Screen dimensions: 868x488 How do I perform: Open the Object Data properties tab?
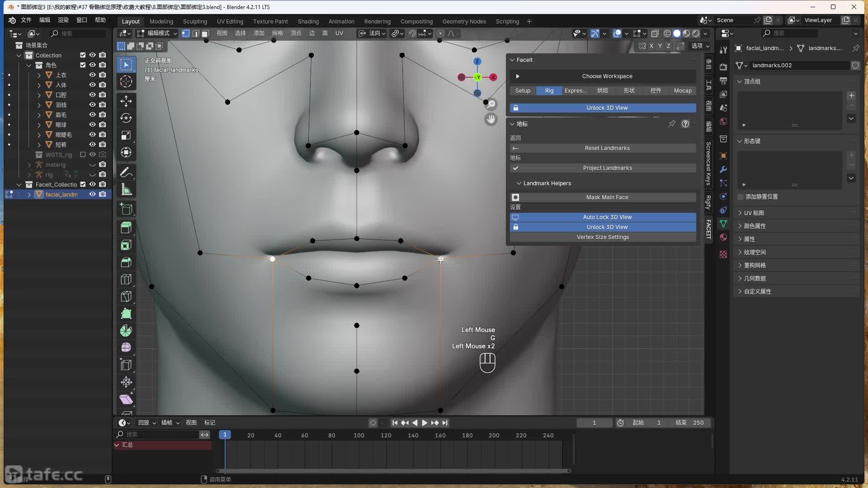[723, 224]
